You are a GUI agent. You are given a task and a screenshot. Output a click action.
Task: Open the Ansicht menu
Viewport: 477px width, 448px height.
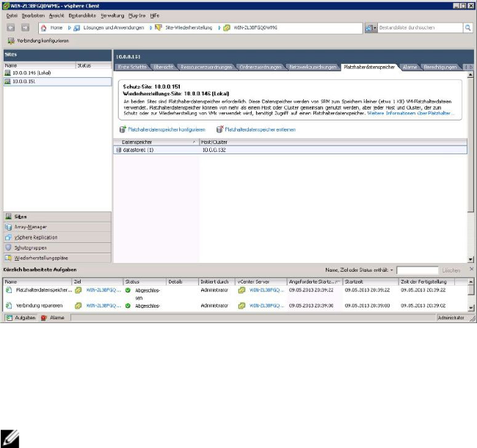pyautogui.click(x=57, y=15)
